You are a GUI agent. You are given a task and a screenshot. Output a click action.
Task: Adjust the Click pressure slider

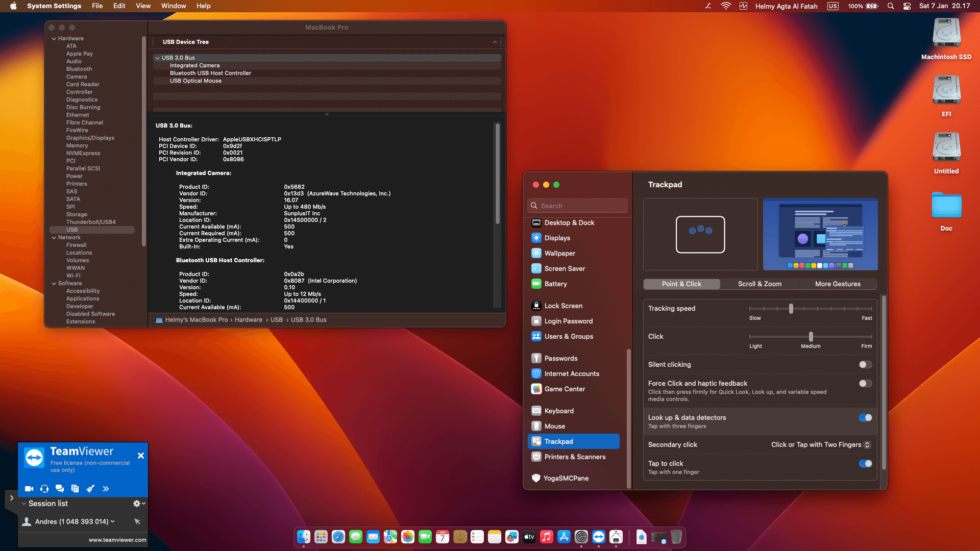tap(811, 336)
